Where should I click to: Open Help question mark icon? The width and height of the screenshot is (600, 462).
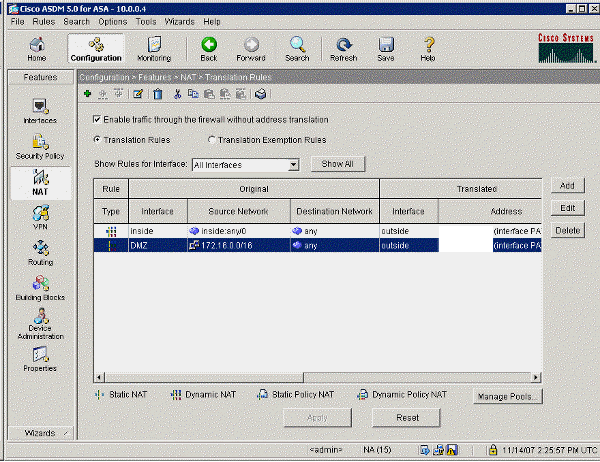point(428,49)
